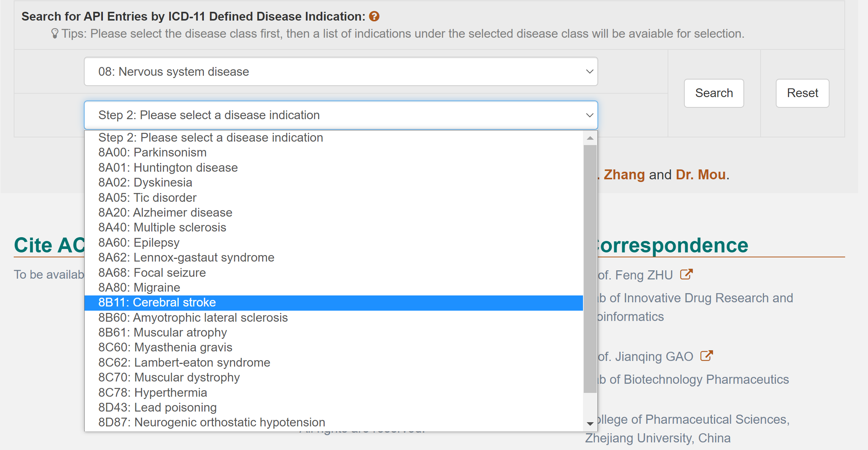
Task: Pick 8A60: Epilepsy from the list
Action: point(139,243)
